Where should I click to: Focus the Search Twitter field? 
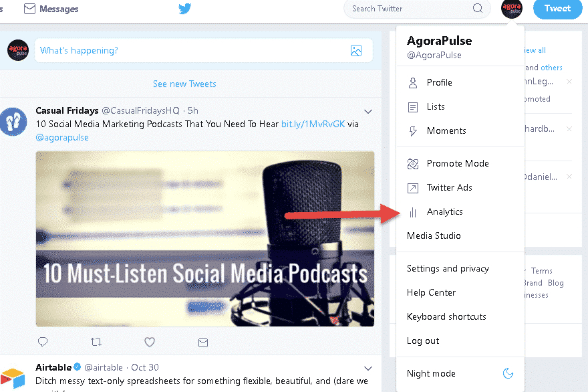pyautogui.click(x=417, y=9)
